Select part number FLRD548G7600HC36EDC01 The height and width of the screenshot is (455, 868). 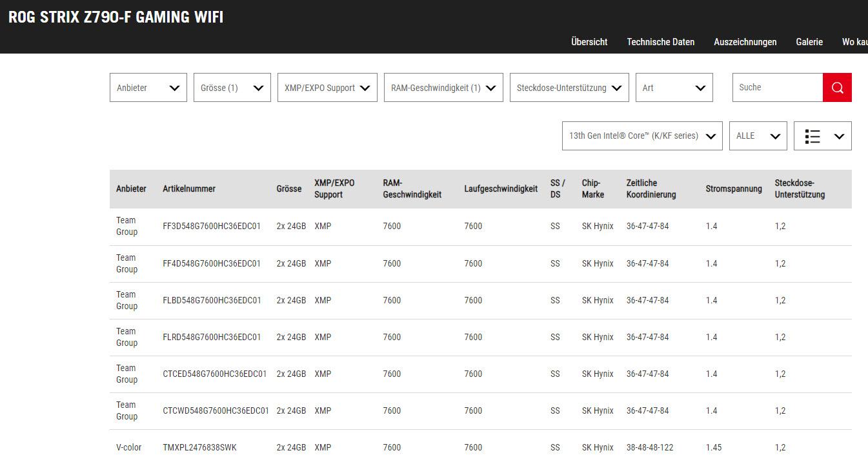(x=212, y=338)
